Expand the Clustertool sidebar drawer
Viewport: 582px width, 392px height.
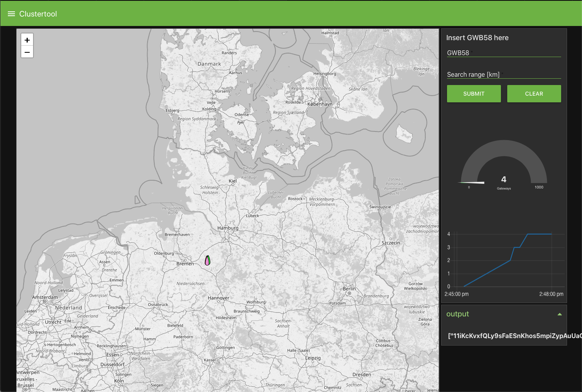pyautogui.click(x=11, y=13)
